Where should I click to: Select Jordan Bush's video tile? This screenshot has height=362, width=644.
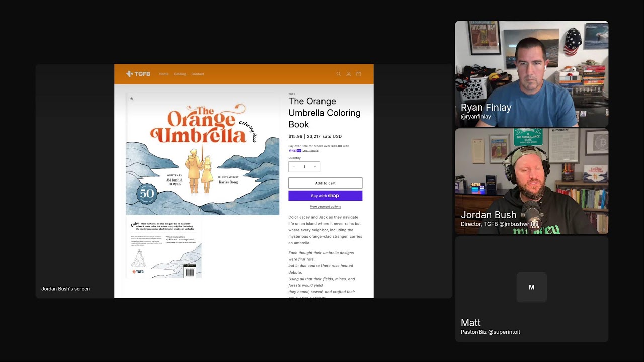pyautogui.click(x=532, y=181)
